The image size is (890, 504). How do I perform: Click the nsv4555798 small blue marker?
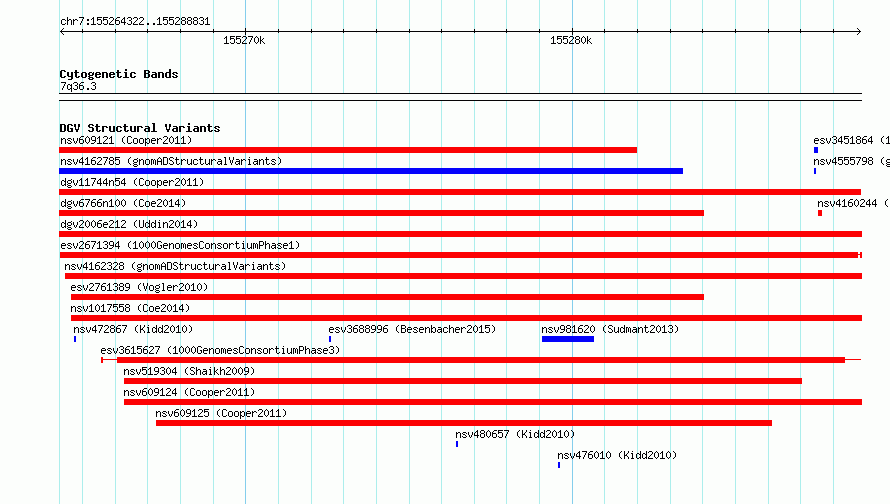[815, 171]
